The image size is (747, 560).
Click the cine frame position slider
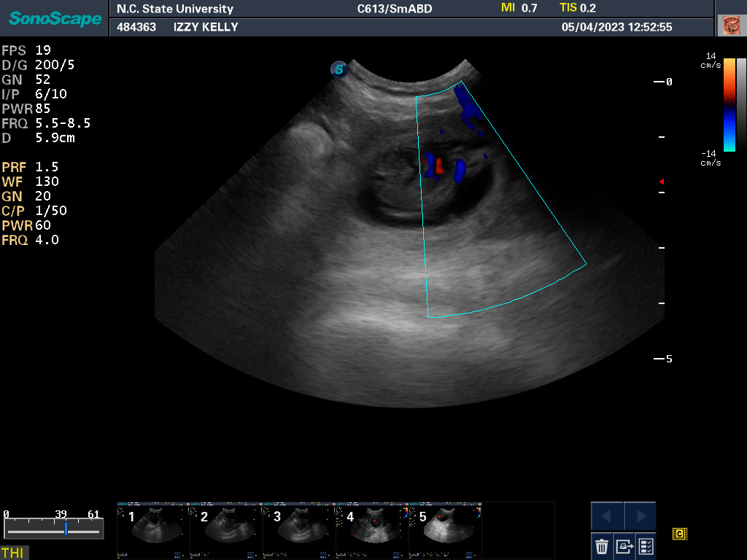click(x=65, y=529)
